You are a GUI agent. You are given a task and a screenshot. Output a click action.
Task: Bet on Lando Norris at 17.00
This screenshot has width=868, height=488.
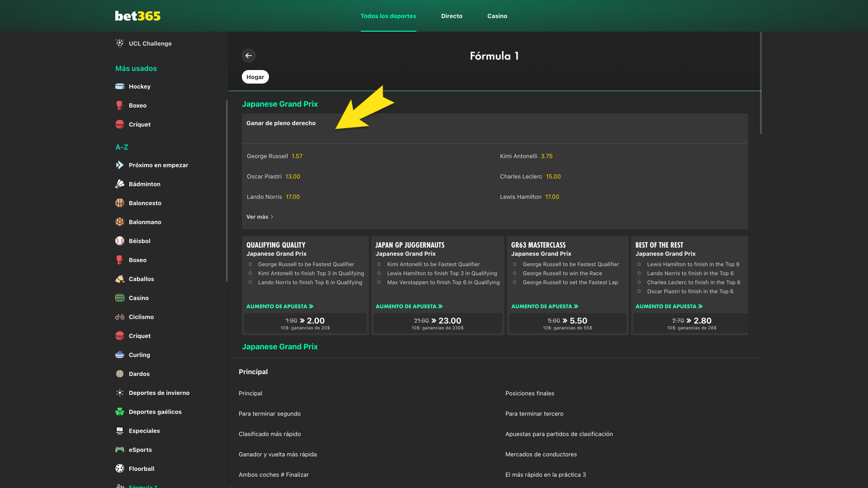274,197
